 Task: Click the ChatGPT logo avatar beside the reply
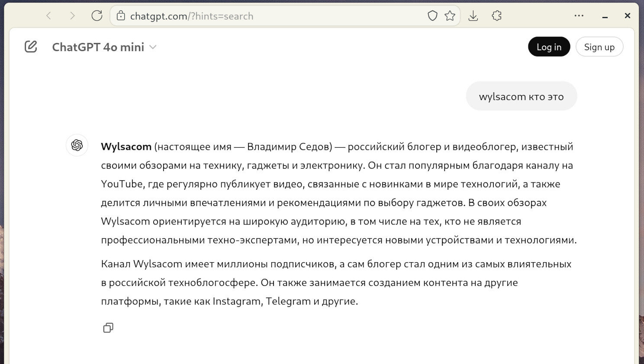(77, 145)
